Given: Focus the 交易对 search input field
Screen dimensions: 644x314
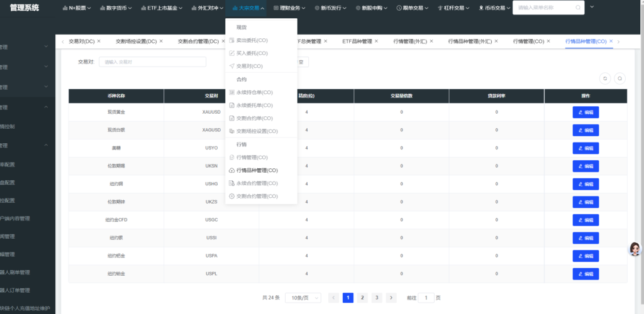Looking at the screenshot, I should (x=152, y=62).
